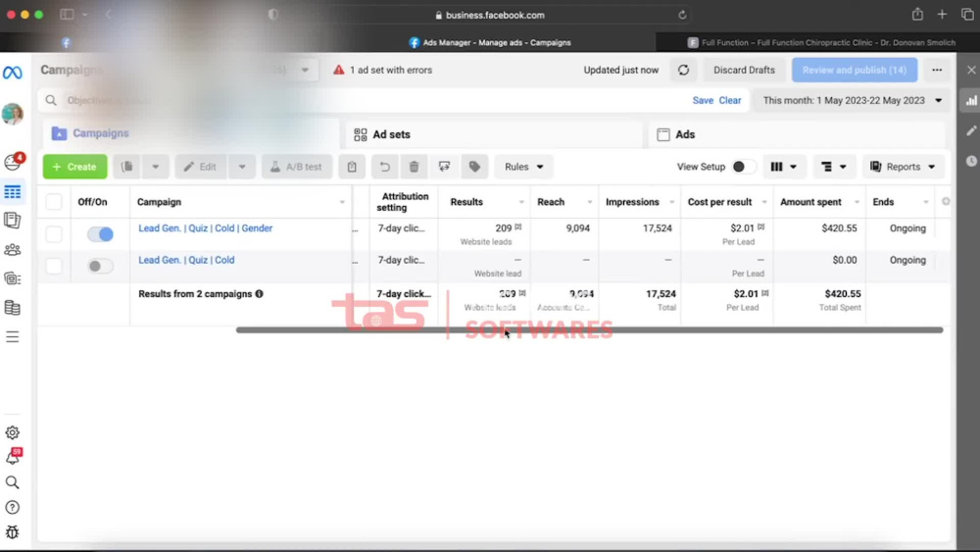This screenshot has width=980, height=552.
Task: Click the clipboard paste icon in toolbar
Action: click(352, 167)
